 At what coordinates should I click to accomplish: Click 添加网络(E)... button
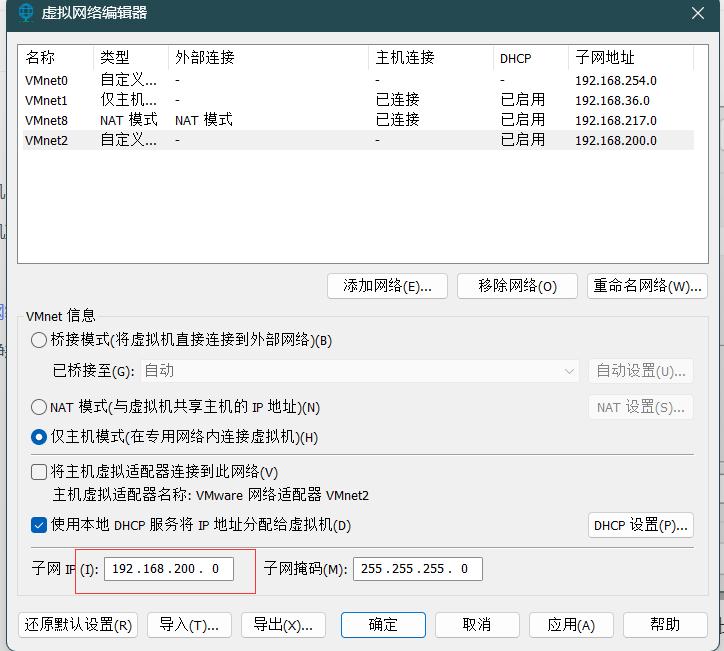[x=387, y=286]
